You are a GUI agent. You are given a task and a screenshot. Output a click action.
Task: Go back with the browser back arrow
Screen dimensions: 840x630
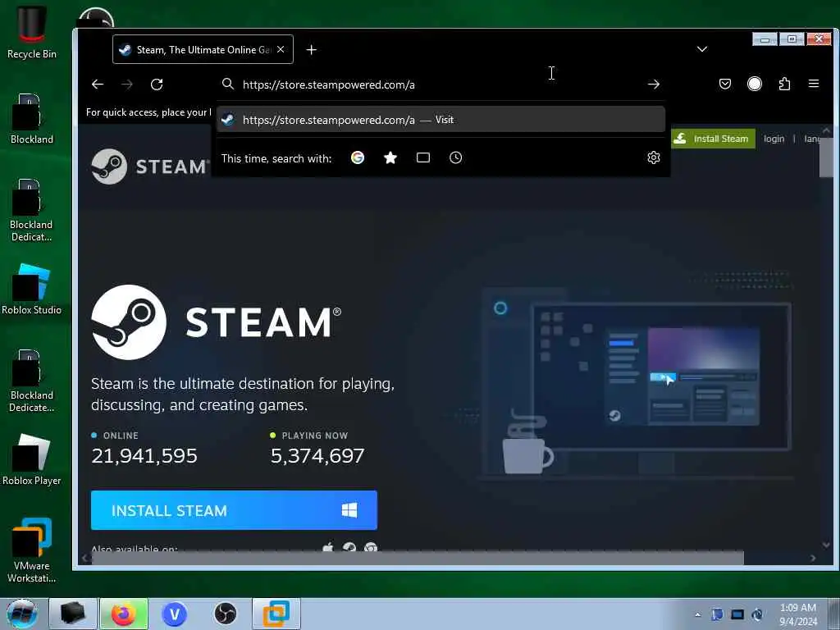pyautogui.click(x=97, y=84)
